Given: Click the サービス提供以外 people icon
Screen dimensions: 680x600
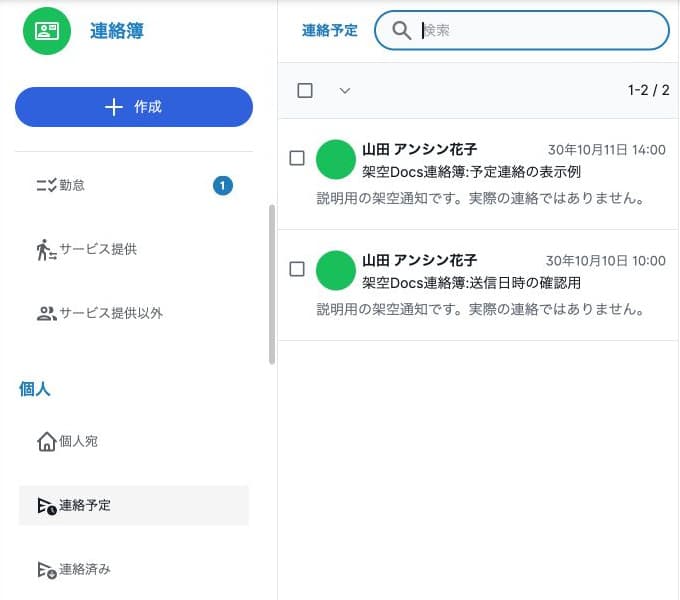Looking at the screenshot, I should point(46,313).
